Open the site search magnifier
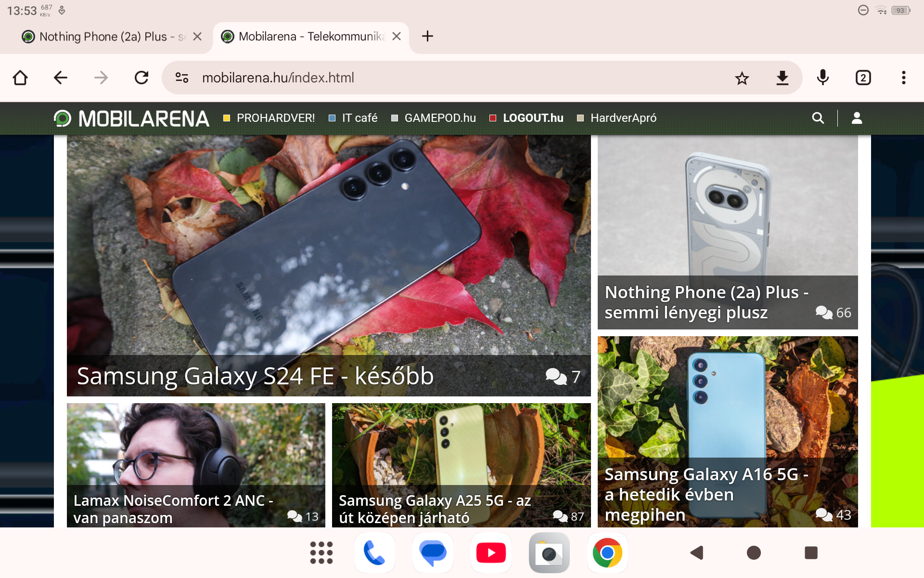This screenshot has width=924, height=578. pyautogui.click(x=818, y=118)
